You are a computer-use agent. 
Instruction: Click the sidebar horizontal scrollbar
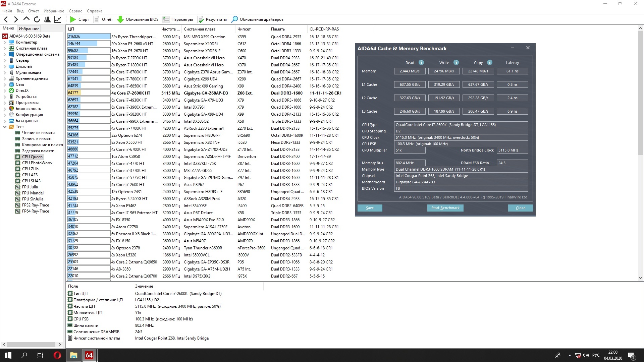[32, 344]
